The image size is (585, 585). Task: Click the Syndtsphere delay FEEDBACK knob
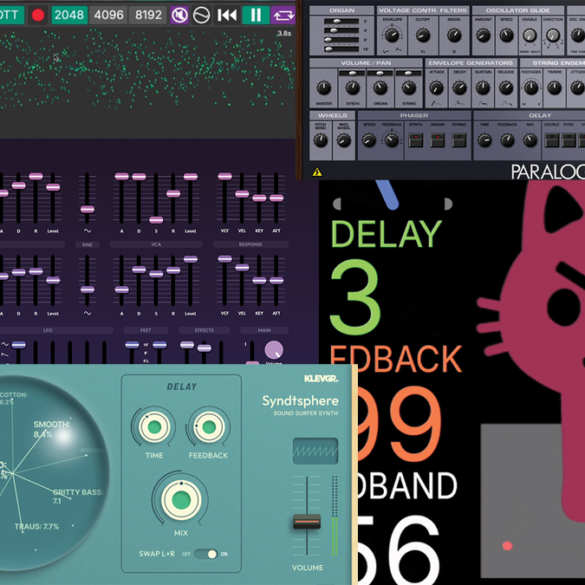(209, 427)
